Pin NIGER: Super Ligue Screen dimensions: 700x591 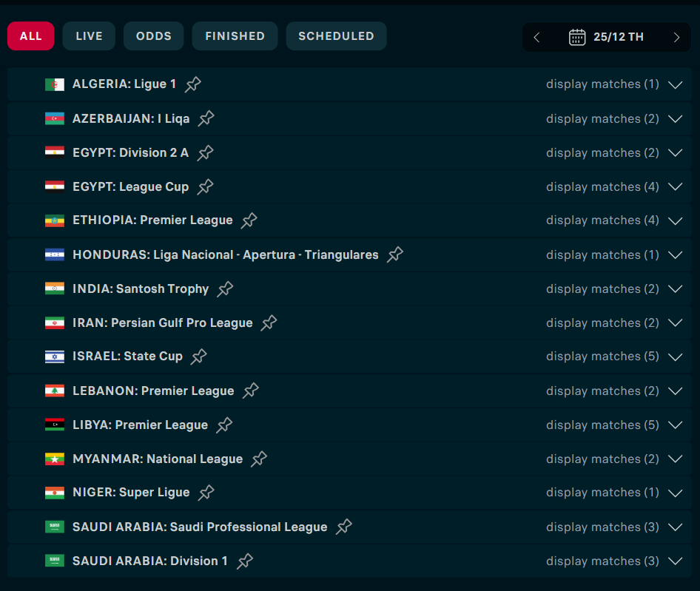[206, 493]
